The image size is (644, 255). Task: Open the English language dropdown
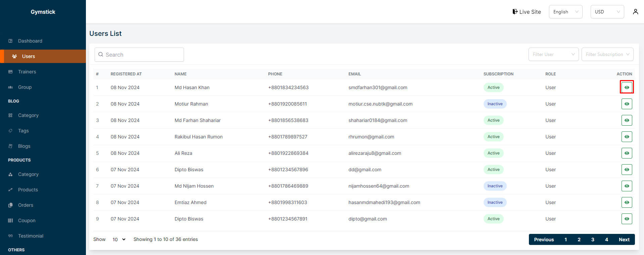tap(565, 12)
